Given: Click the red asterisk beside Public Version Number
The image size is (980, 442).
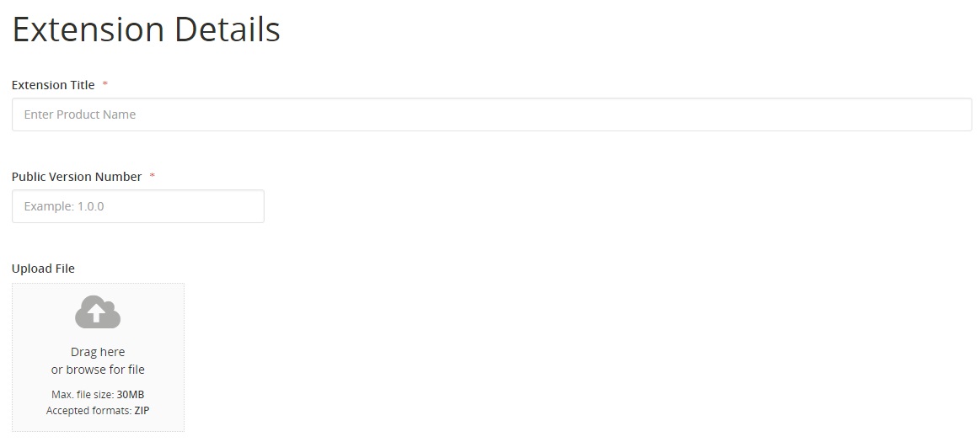Looking at the screenshot, I should pos(152,175).
